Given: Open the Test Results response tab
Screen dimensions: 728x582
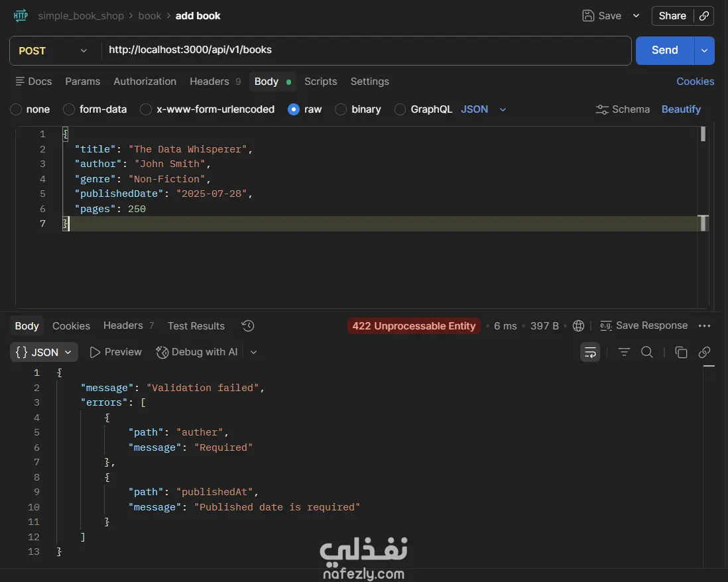Looking at the screenshot, I should tap(196, 325).
